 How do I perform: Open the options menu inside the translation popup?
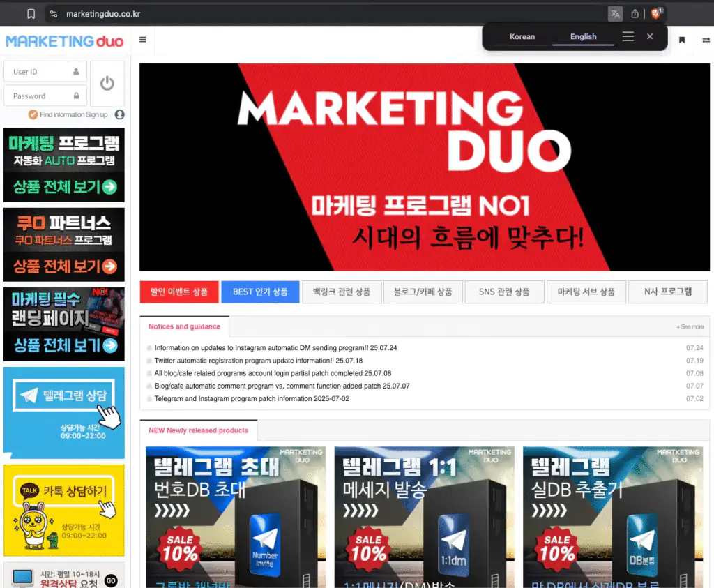tap(628, 36)
